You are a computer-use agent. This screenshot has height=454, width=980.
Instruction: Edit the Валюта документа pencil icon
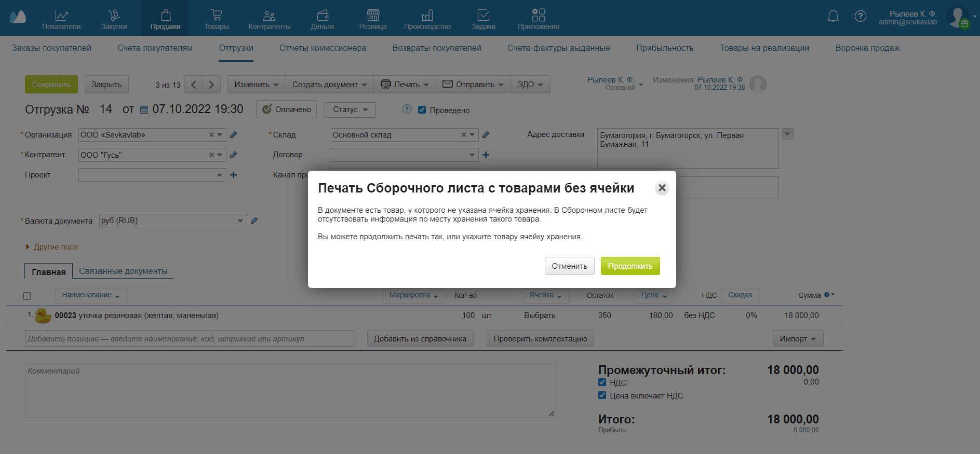[254, 221]
